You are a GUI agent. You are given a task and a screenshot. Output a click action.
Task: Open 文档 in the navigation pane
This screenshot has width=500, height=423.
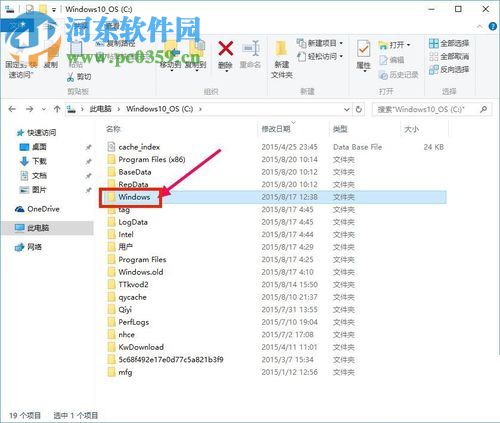click(33, 176)
